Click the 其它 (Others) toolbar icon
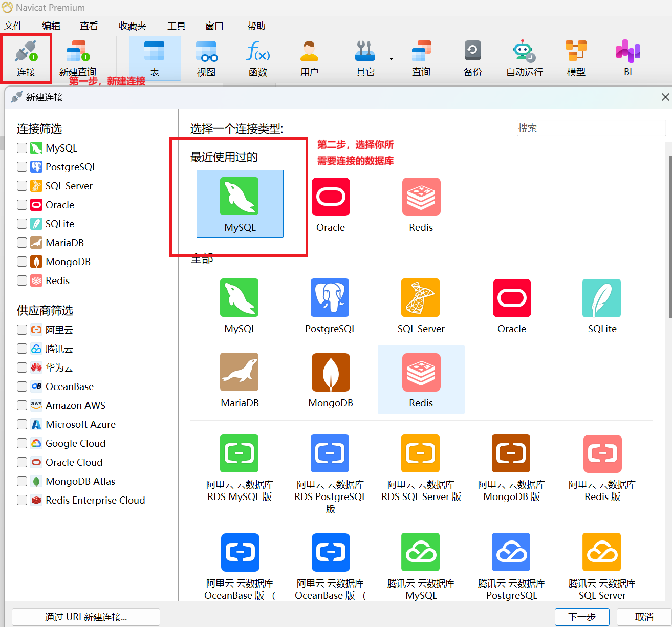Viewport: 672px width, 627px height. pyautogui.click(x=365, y=58)
